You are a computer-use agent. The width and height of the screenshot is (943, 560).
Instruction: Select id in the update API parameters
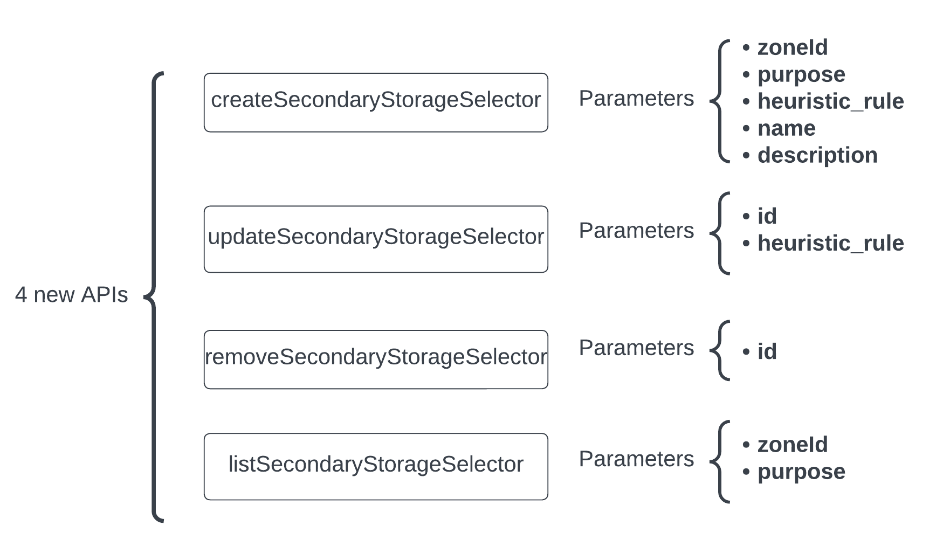click(x=767, y=216)
